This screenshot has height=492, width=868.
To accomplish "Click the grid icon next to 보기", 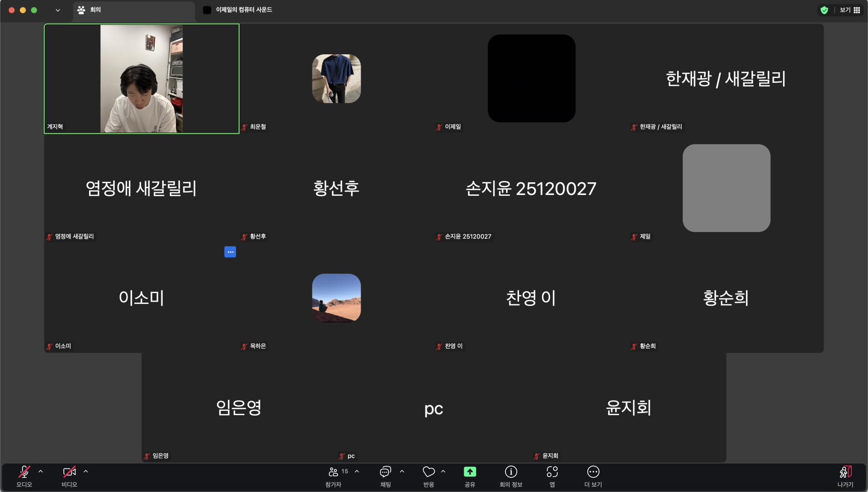I will (x=857, y=10).
